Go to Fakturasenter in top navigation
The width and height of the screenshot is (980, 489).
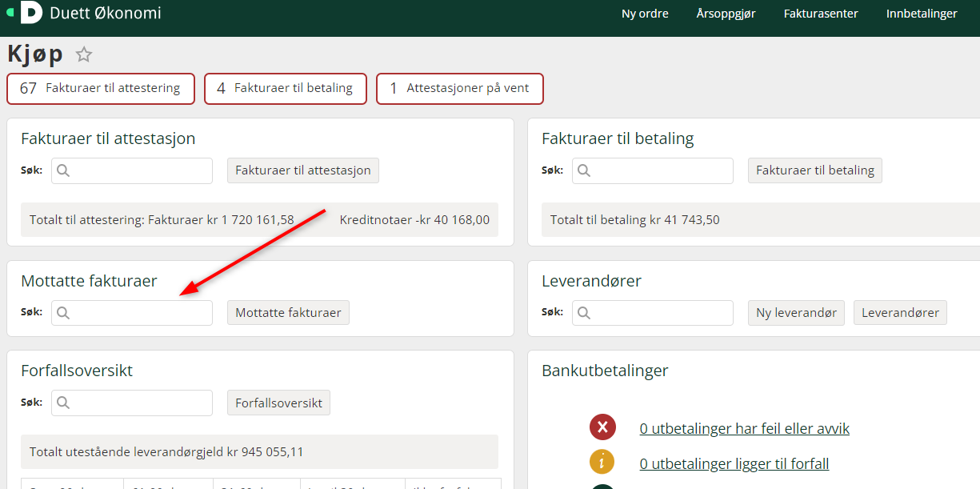tap(821, 13)
